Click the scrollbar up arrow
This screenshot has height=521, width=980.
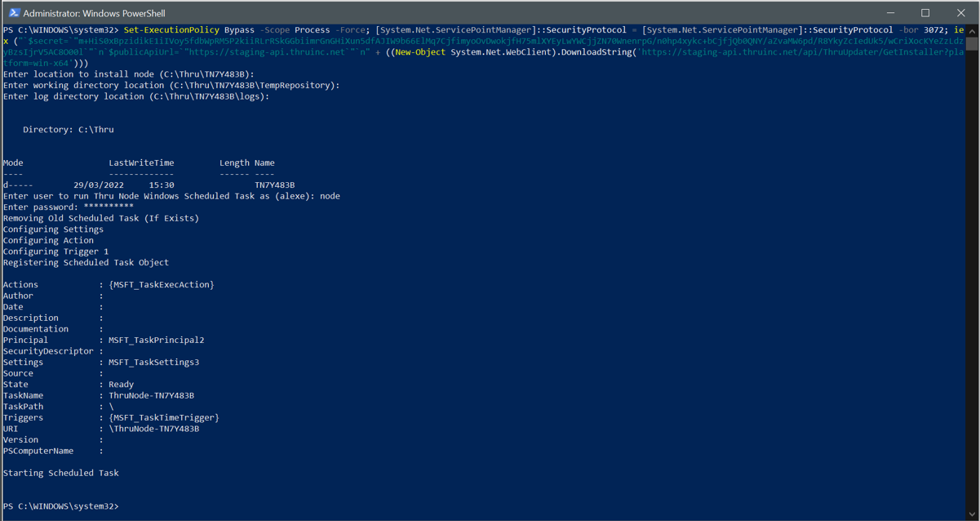[x=972, y=30]
